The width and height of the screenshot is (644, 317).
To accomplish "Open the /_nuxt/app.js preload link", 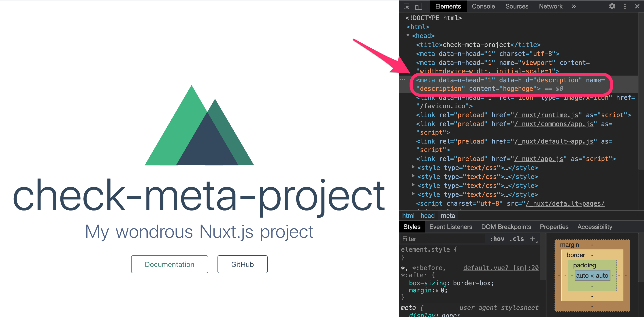I will [539, 159].
